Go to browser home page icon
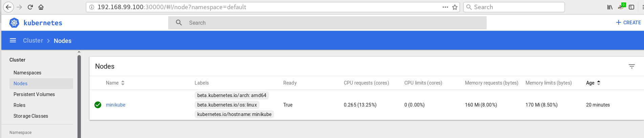This screenshot has height=138, width=644. pyautogui.click(x=41, y=7)
